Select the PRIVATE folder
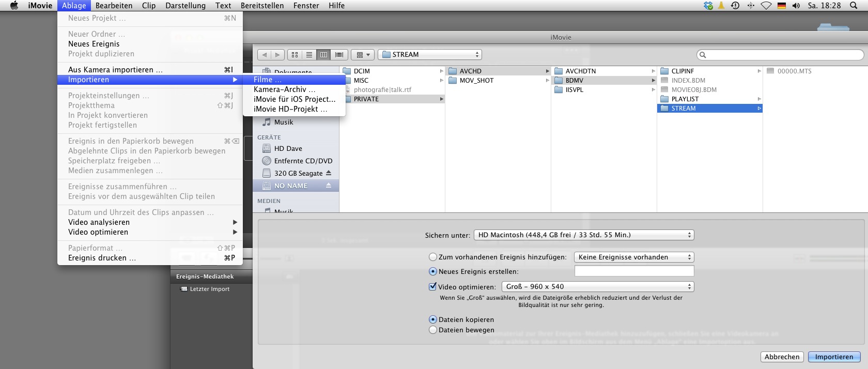 [x=393, y=99]
